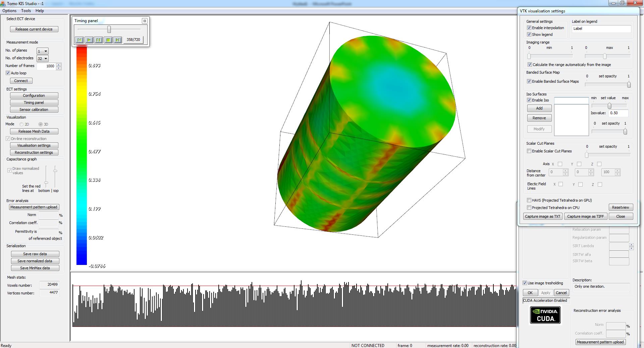The image size is (644, 348).
Task: Click the 358/720 frame counter button
Action: point(133,40)
